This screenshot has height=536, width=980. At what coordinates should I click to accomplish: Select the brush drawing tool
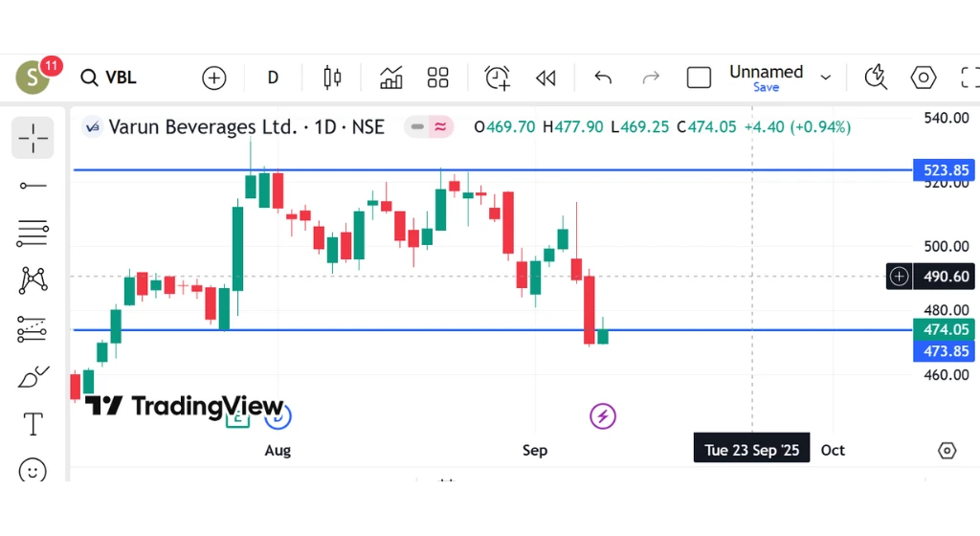[33, 377]
